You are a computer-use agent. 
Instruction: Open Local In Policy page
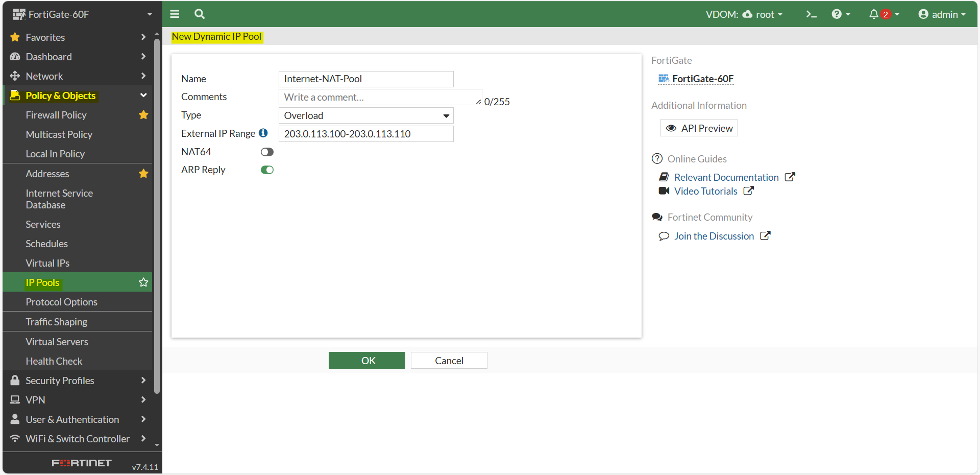(x=55, y=154)
